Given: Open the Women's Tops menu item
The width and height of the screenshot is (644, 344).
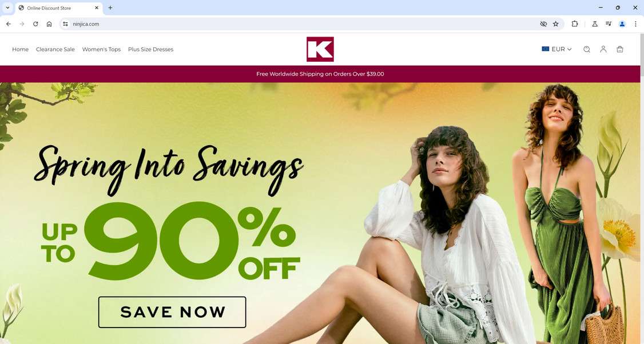Looking at the screenshot, I should 101,49.
